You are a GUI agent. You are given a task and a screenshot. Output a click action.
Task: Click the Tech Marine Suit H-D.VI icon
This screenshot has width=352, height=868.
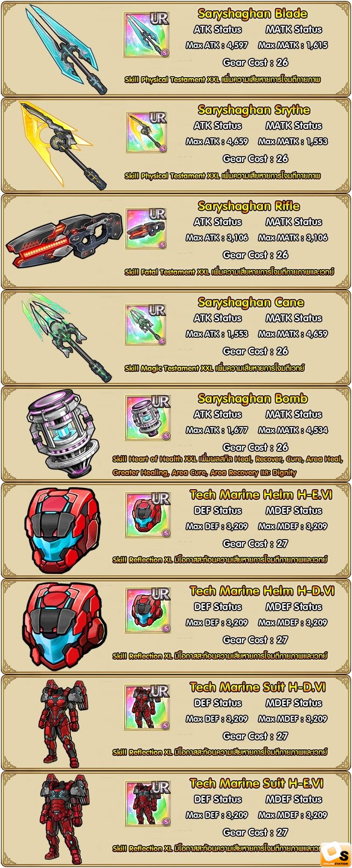[x=147, y=708]
